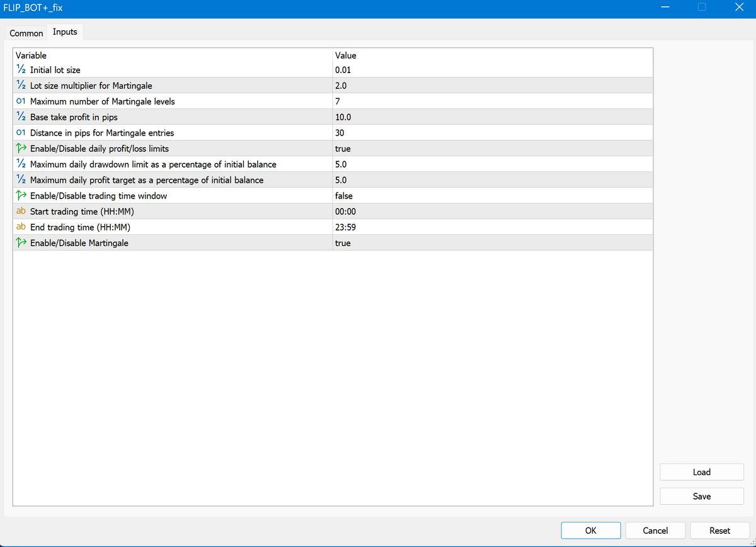Reset inputs with the Reset button

tap(719, 531)
